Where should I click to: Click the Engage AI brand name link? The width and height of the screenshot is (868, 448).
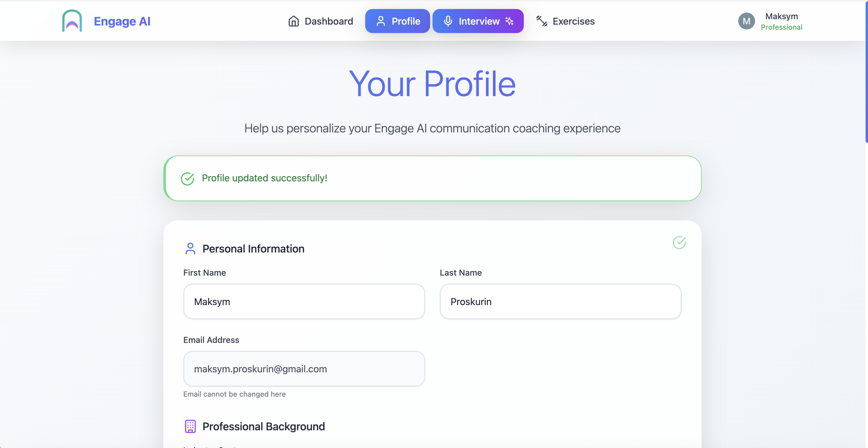pyautogui.click(x=122, y=21)
